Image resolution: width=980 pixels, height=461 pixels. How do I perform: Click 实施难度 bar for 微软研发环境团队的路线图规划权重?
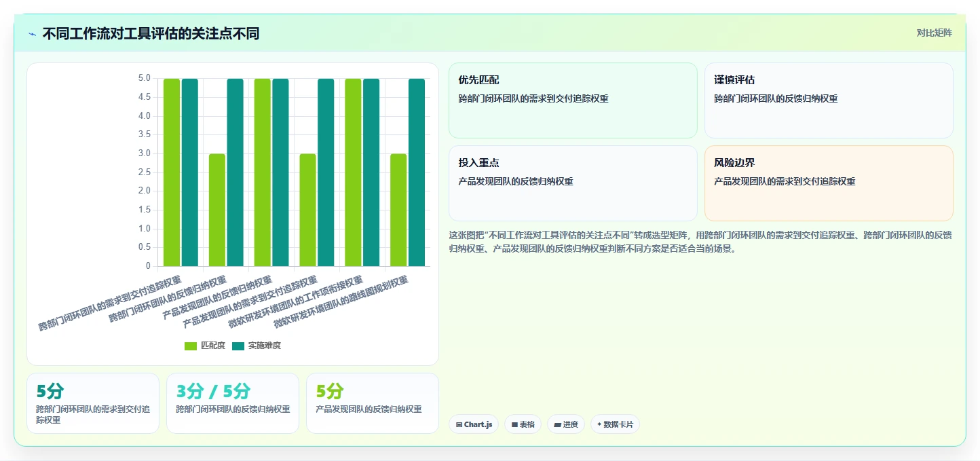click(x=417, y=172)
